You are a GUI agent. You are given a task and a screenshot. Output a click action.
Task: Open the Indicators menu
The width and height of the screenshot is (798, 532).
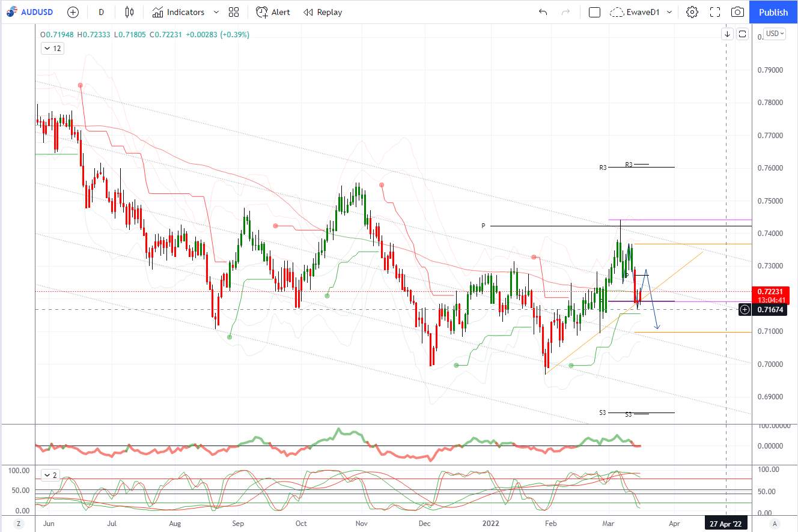(178, 12)
